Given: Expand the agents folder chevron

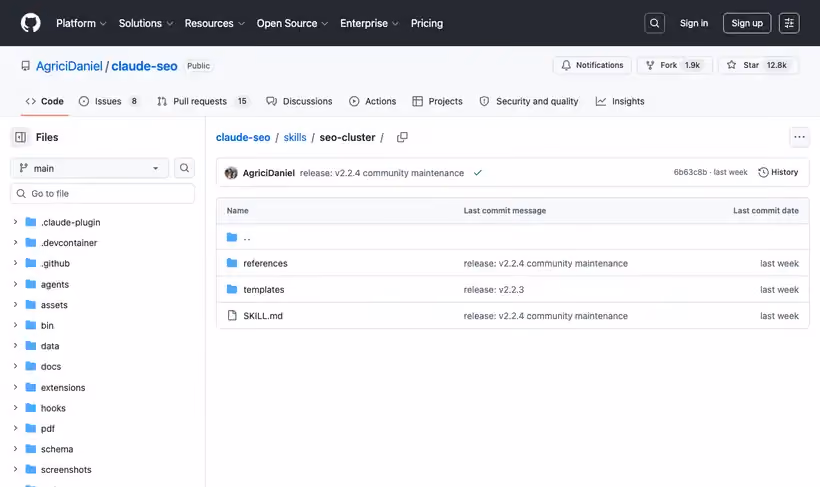Looking at the screenshot, I should click(15, 284).
